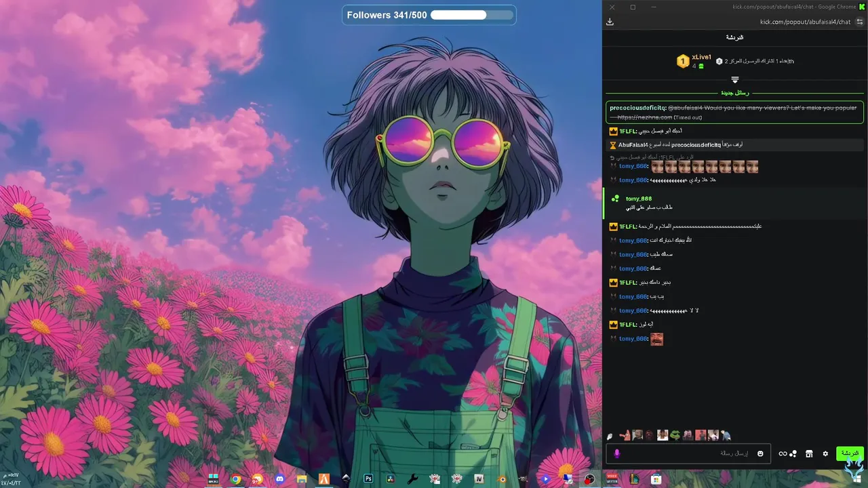
Task: Click tomy_666 username in the highlighted message
Action: click(x=639, y=199)
